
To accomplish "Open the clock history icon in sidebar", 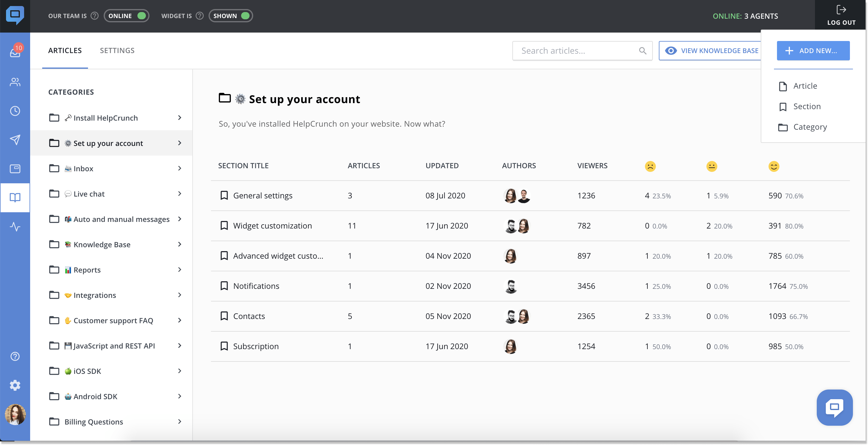I will point(15,111).
